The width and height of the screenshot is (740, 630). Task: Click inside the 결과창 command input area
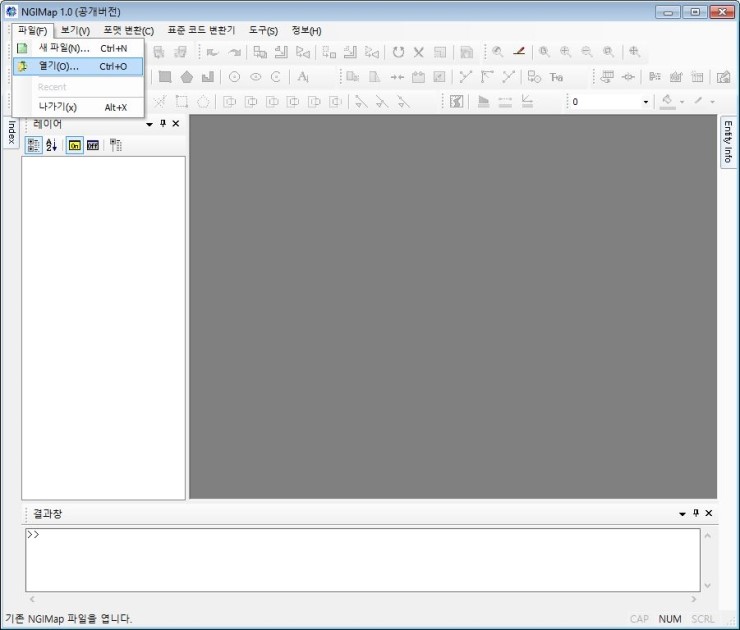point(360,560)
